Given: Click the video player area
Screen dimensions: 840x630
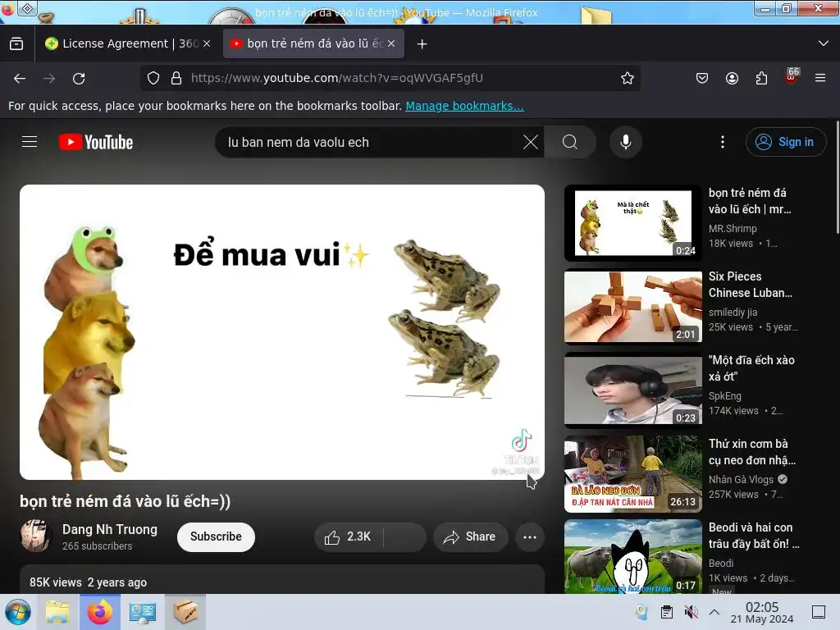Looking at the screenshot, I should 282,332.
